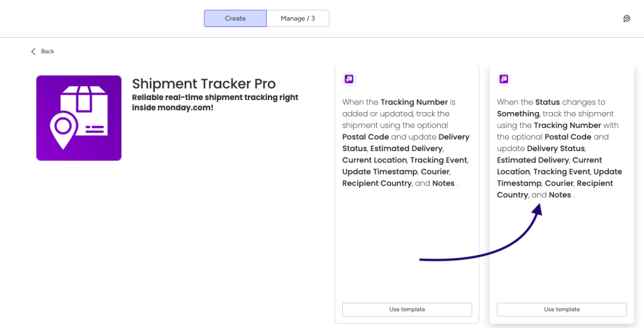Open the Manage / 3 tab
644x328 pixels.
[297, 18]
